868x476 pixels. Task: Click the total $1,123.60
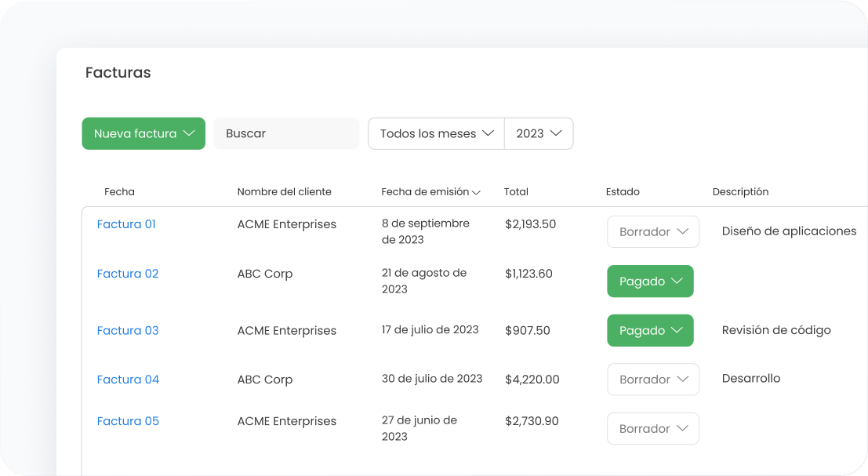(528, 274)
